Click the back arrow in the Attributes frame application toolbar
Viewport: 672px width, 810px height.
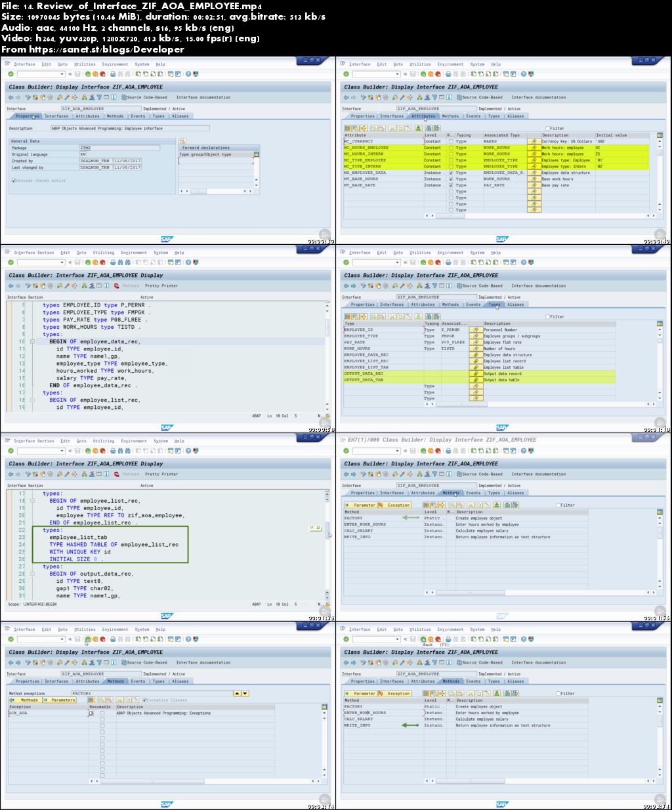point(346,97)
